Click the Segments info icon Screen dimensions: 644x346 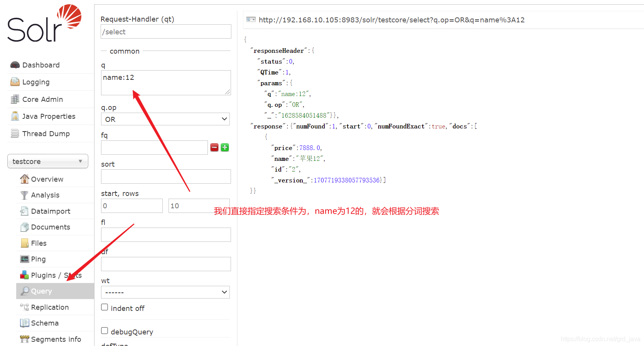(x=25, y=339)
